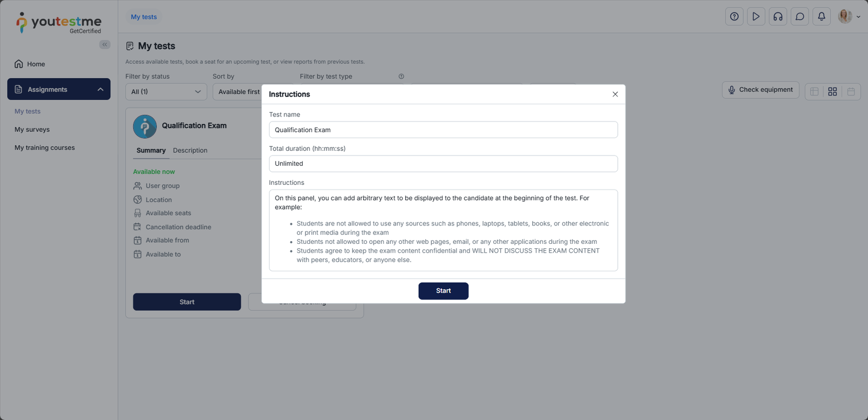Open My training courses in the sidebar
The width and height of the screenshot is (868, 420).
point(44,148)
